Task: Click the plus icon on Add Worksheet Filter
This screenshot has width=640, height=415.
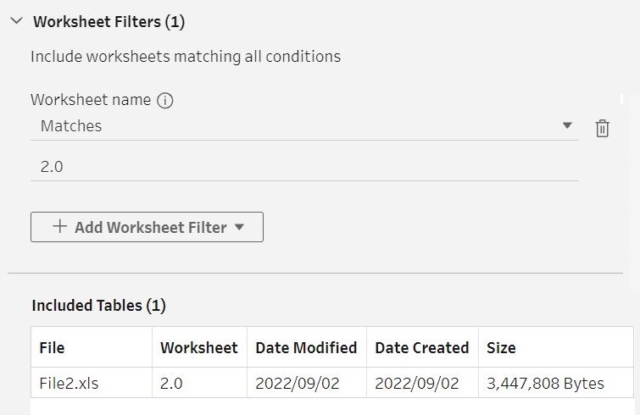Action: [x=60, y=226]
